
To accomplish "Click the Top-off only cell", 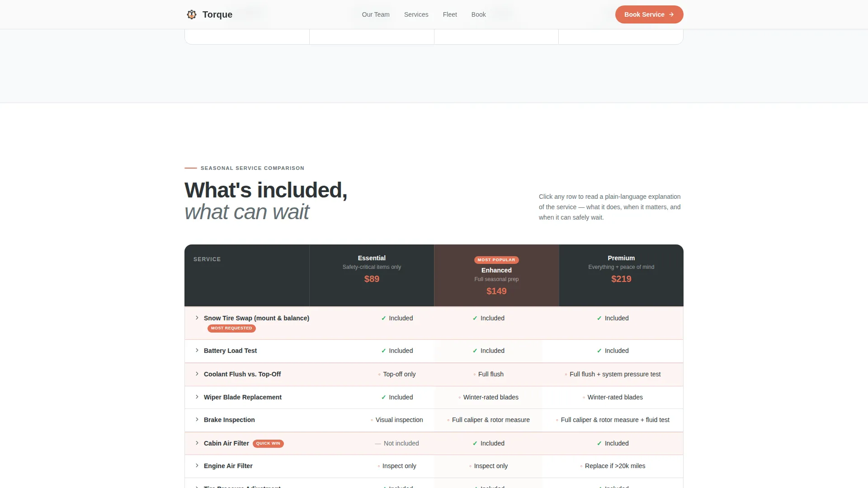I will point(397,374).
